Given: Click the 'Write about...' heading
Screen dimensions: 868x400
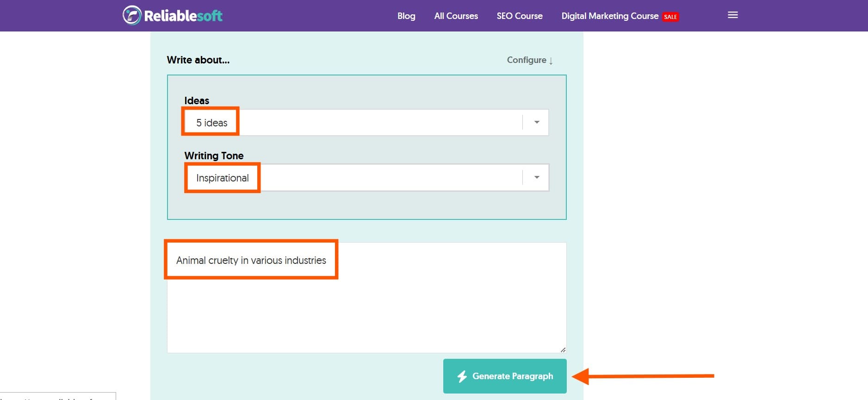Looking at the screenshot, I should [x=198, y=60].
